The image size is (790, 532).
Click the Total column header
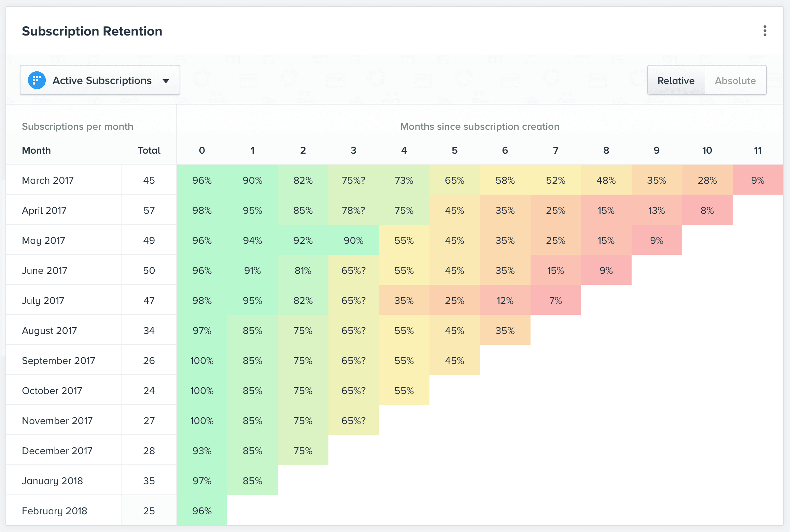coord(149,150)
